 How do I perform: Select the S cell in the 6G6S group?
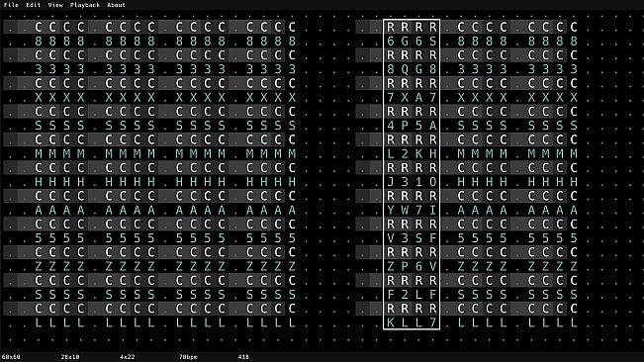point(433,41)
